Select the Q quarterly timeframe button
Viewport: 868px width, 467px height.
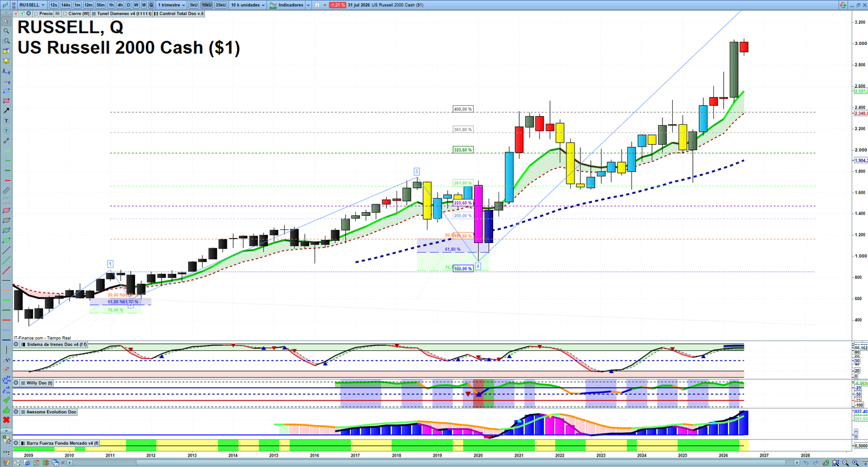click(x=151, y=5)
